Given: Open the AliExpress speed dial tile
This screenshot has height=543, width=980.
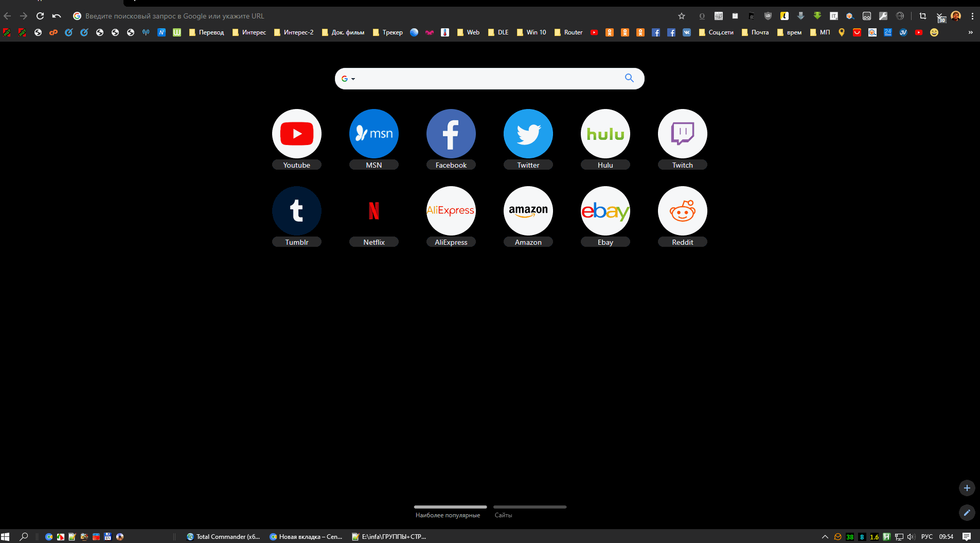Looking at the screenshot, I should (451, 211).
